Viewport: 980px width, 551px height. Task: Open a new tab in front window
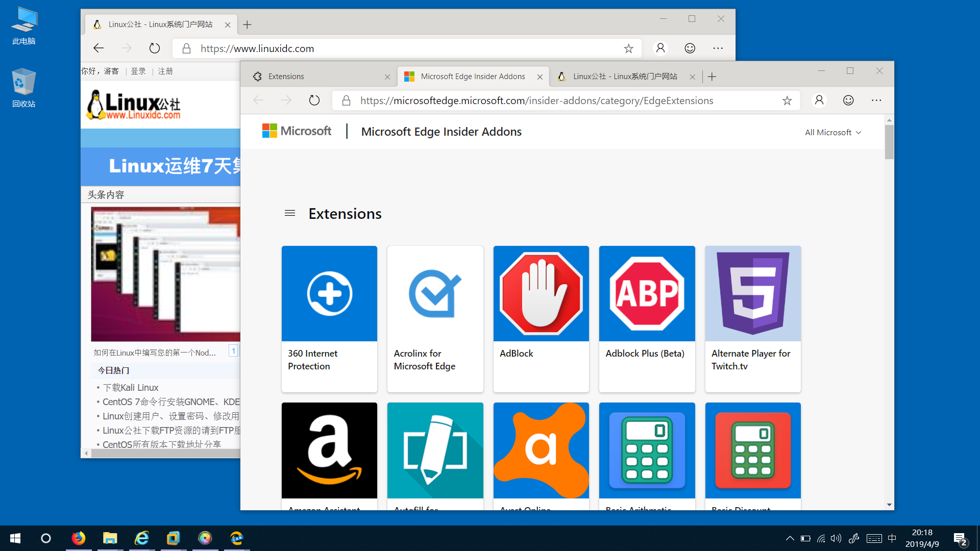coord(712,77)
